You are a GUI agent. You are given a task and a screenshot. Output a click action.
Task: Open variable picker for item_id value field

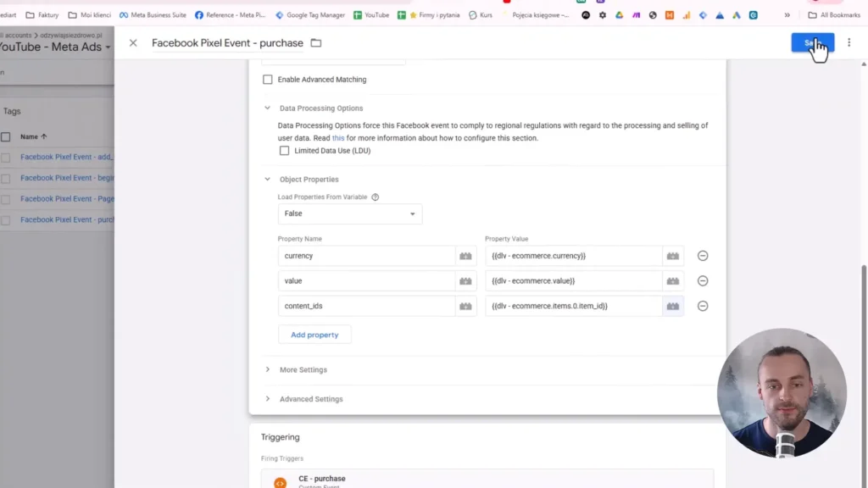[672, 306]
